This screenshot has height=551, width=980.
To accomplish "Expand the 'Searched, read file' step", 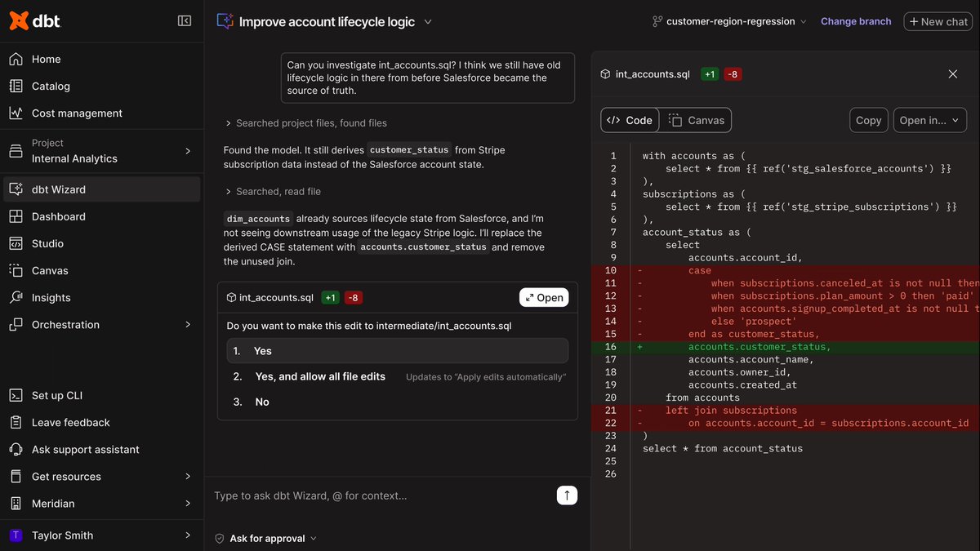I will 273,191.
